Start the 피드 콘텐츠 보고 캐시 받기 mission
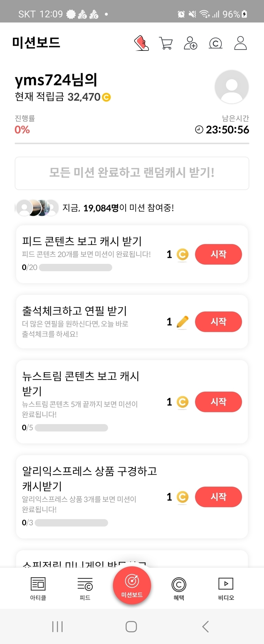 [x=218, y=254]
